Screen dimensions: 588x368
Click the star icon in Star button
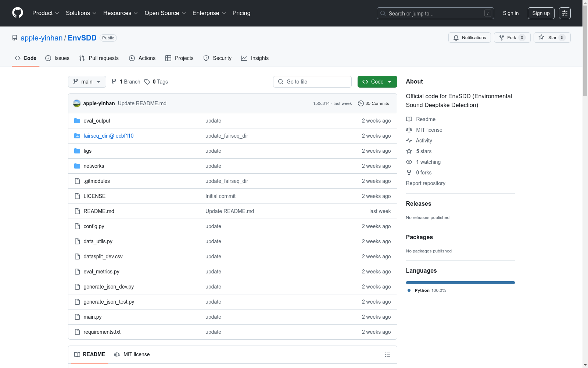point(541,37)
